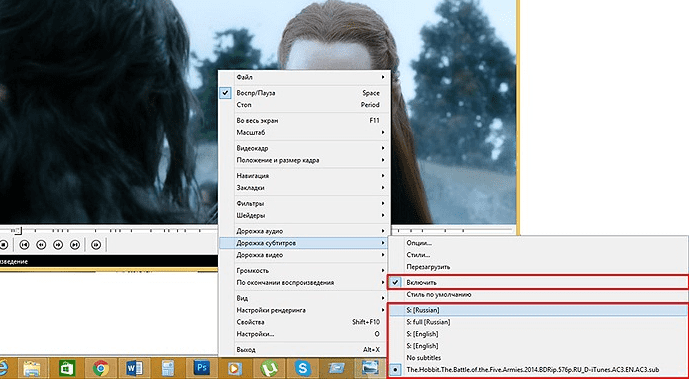Viewport: 692px width, 385px height.
Task: Click the skip to previous file button
Action: (x=24, y=245)
